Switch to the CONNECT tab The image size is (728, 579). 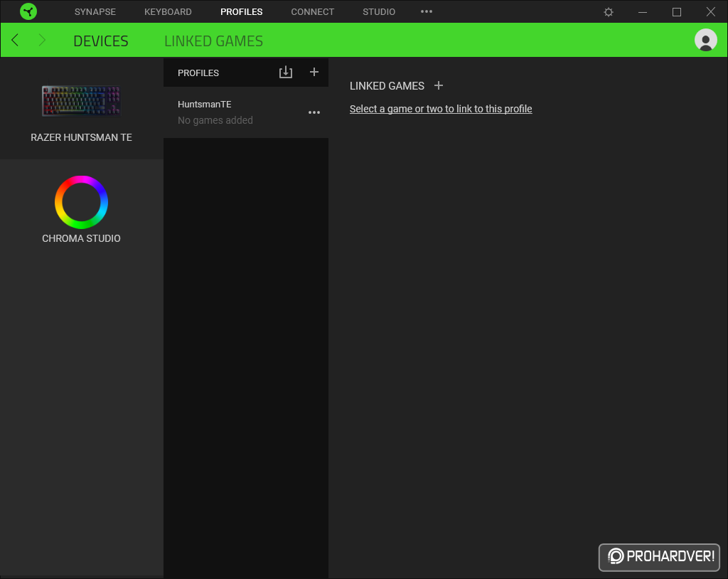(x=313, y=12)
